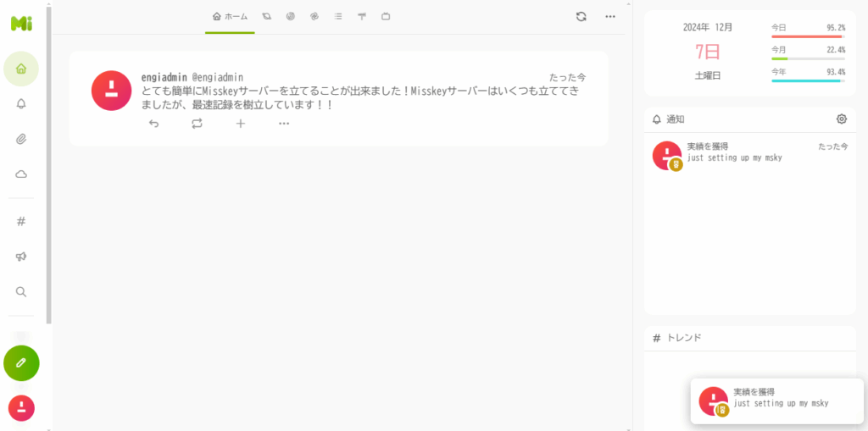Click the Misskey Mi logo
868x431 pixels.
click(x=21, y=23)
